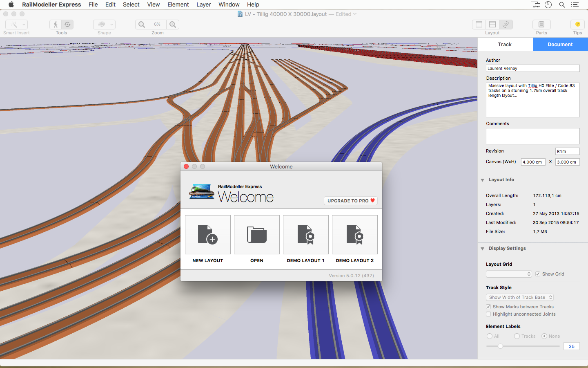Select the None element labels radio

(x=544, y=336)
